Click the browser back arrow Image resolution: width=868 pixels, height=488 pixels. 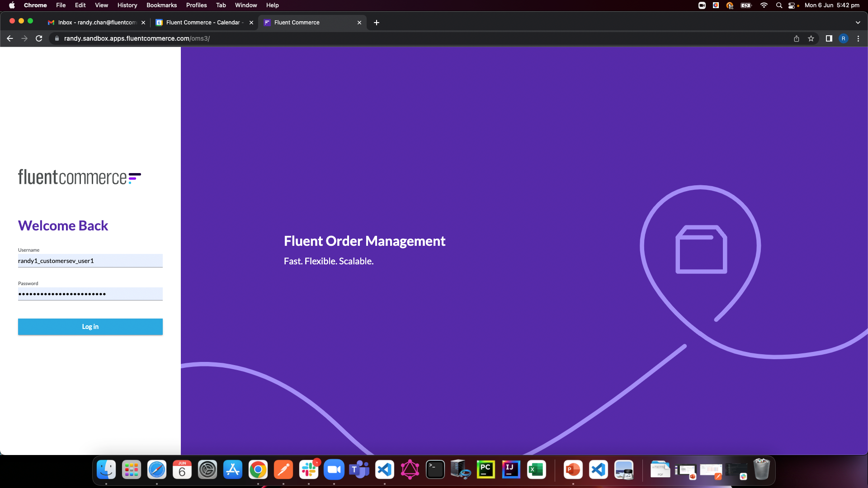pos(10,38)
